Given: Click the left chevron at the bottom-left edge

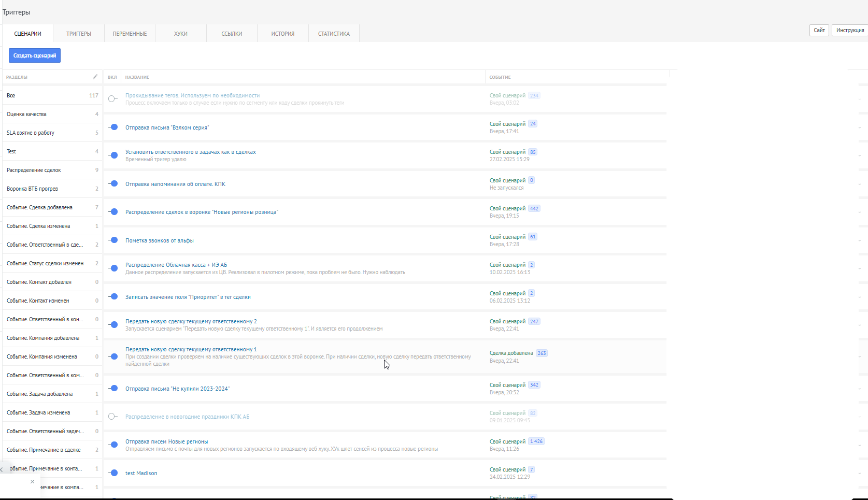Looking at the screenshot, I should click(x=2, y=469).
